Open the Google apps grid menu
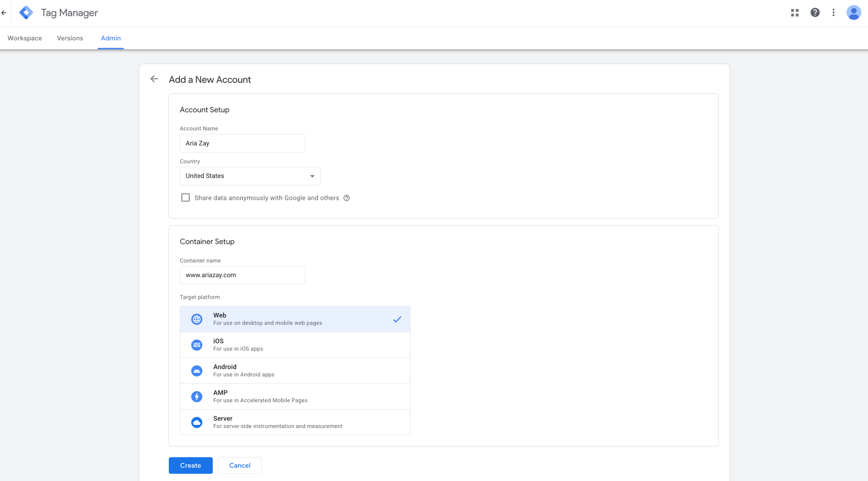The image size is (868, 481). [795, 13]
